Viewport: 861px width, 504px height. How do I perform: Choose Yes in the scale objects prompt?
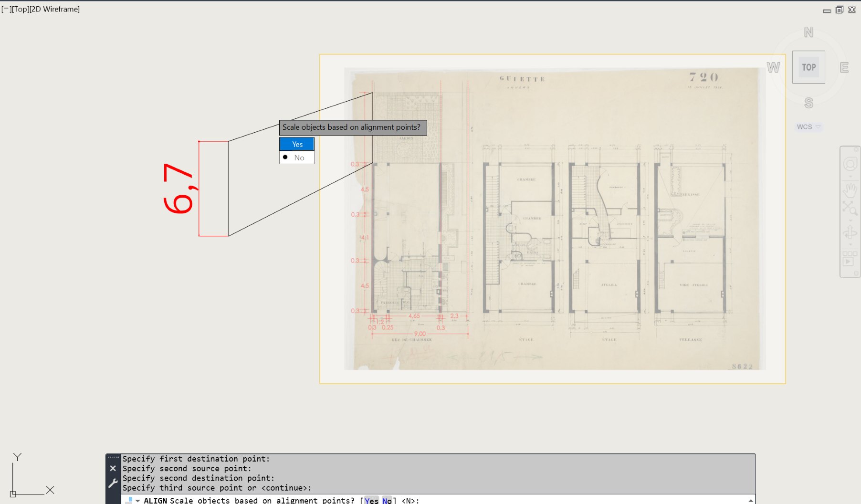tap(297, 144)
